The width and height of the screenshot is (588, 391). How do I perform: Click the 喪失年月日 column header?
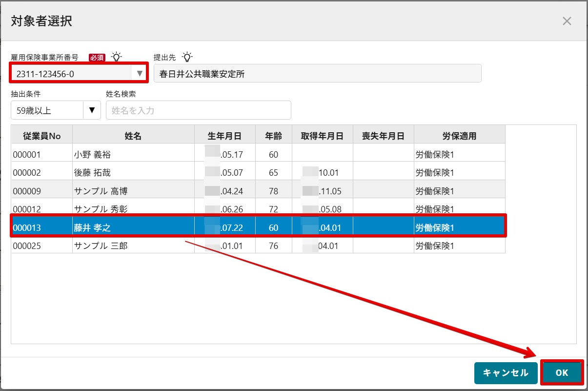[384, 134]
